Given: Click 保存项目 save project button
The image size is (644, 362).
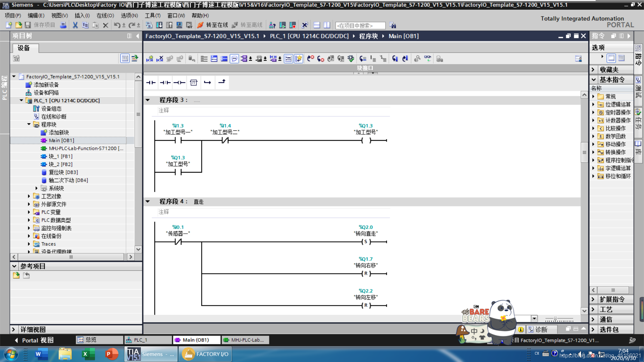Looking at the screenshot, I should pos(40,25).
